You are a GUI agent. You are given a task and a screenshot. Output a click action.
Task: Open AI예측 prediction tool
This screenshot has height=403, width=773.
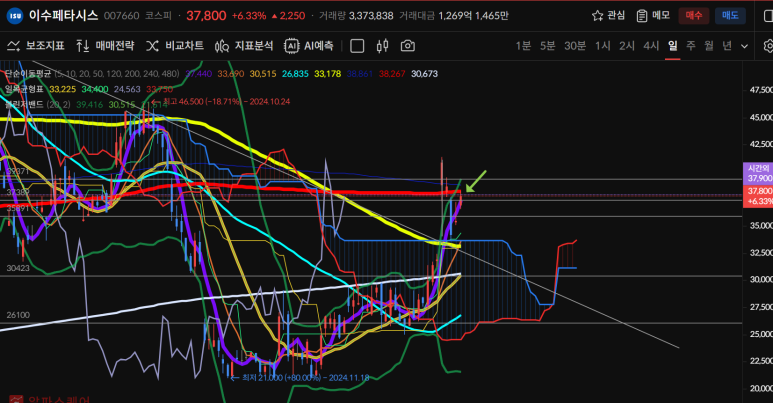(x=309, y=46)
